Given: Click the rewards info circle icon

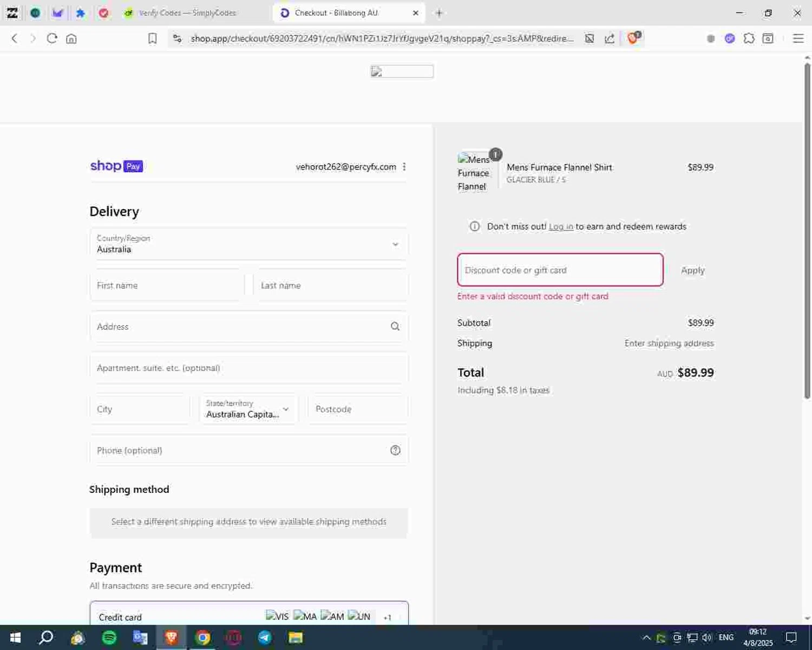Looking at the screenshot, I should [475, 226].
